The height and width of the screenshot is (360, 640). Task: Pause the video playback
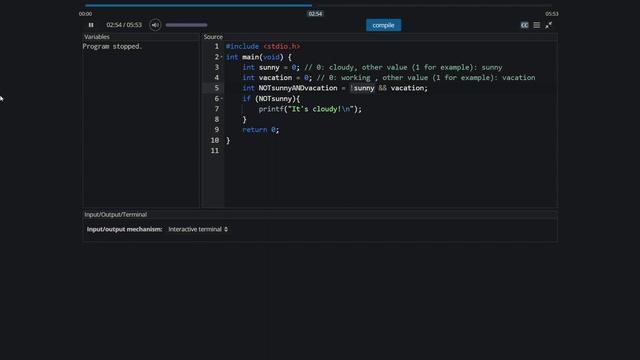click(x=91, y=25)
